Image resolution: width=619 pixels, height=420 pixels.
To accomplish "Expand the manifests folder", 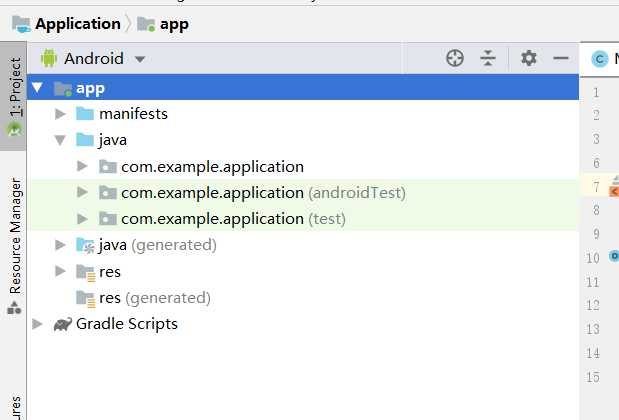I will (60, 114).
